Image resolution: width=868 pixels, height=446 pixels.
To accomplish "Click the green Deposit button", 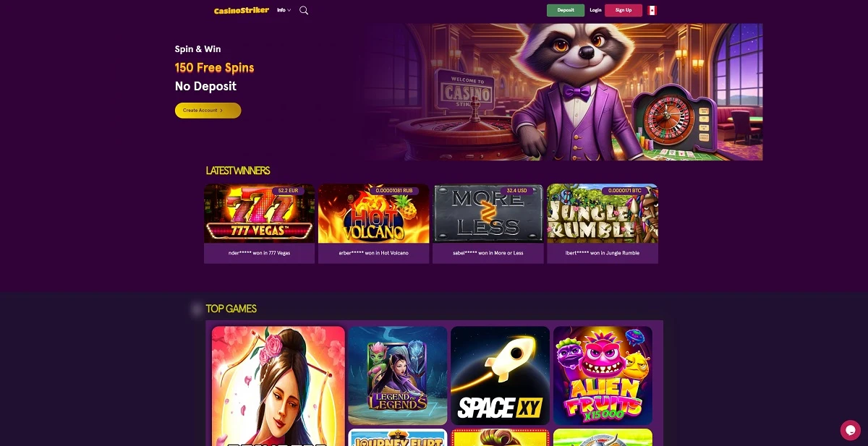I will (566, 10).
